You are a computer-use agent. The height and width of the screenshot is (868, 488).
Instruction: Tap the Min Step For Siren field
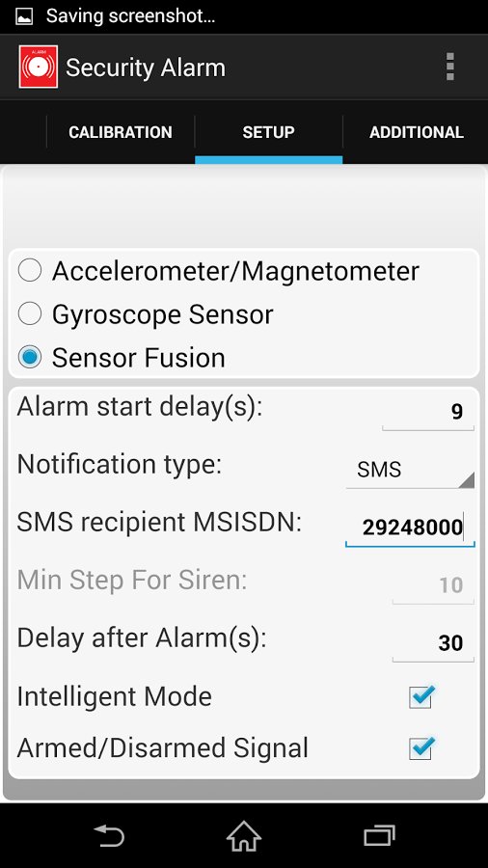pos(433,585)
